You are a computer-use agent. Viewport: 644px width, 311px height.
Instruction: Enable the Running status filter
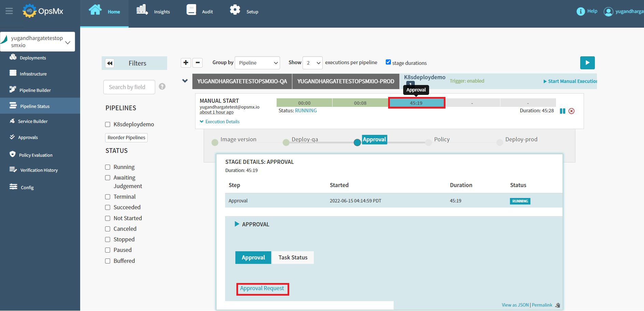pos(108,167)
